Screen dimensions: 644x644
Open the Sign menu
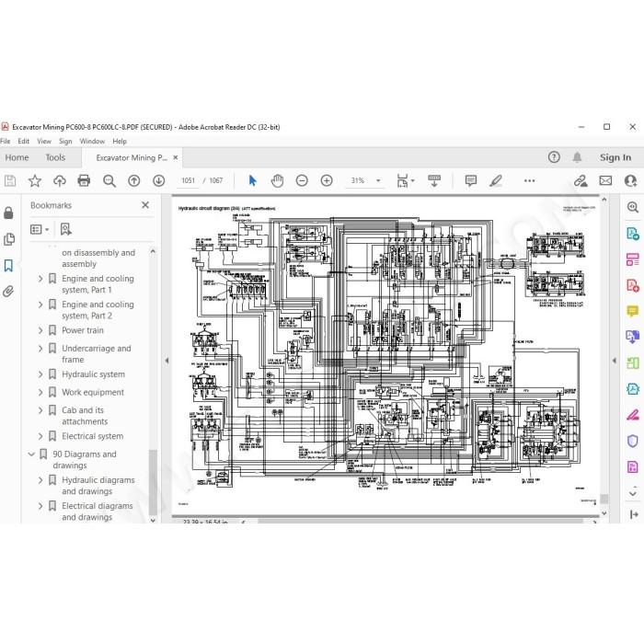65,142
